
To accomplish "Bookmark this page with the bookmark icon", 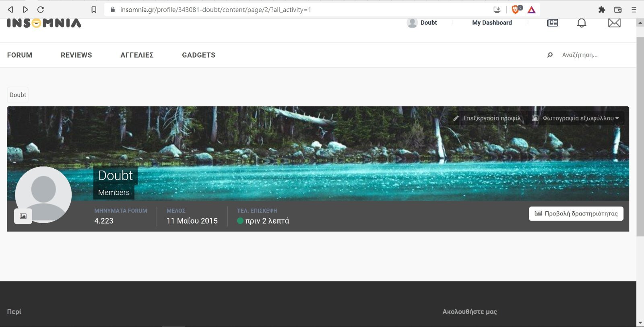I will point(94,10).
